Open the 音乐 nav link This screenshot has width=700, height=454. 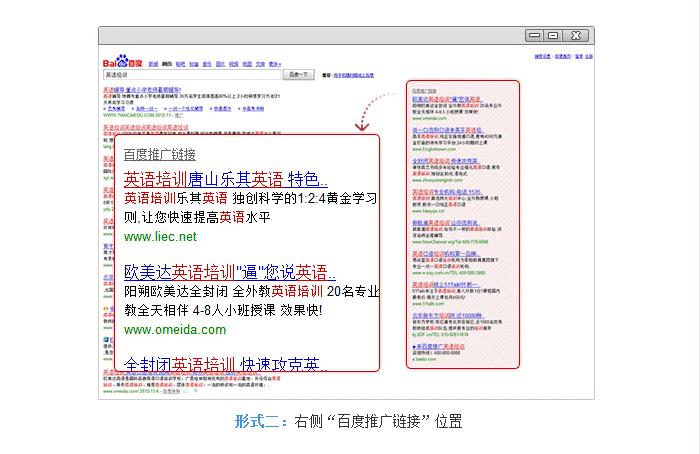point(207,64)
